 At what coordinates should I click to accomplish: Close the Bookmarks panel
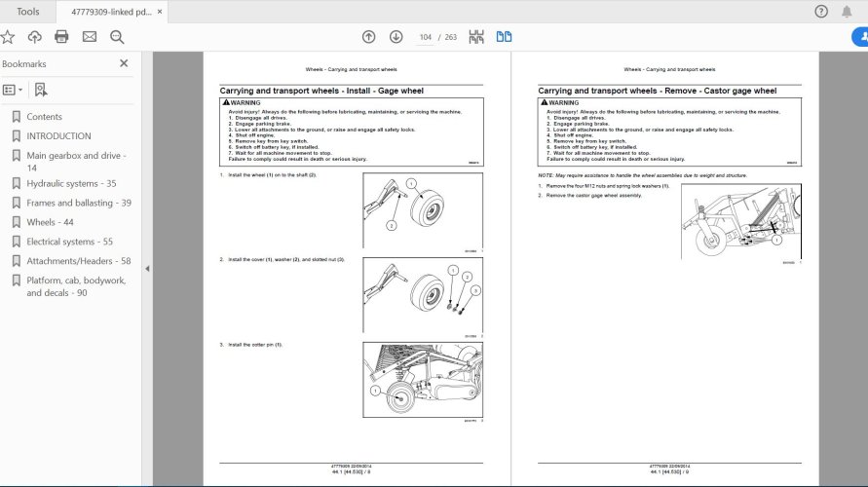[124, 63]
